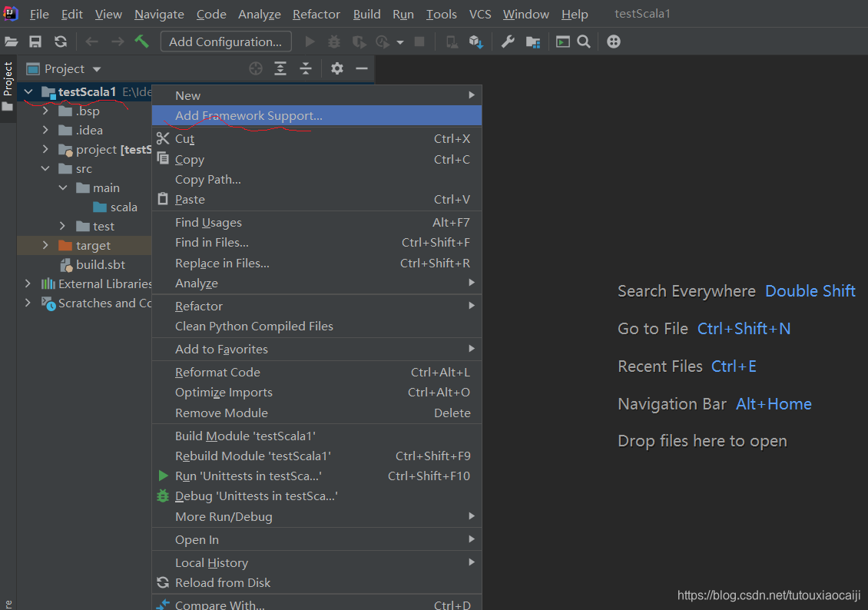This screenshot has height=610, width=868.
Task: Hide the Project panel with minus icon
Action: (362, 68)
